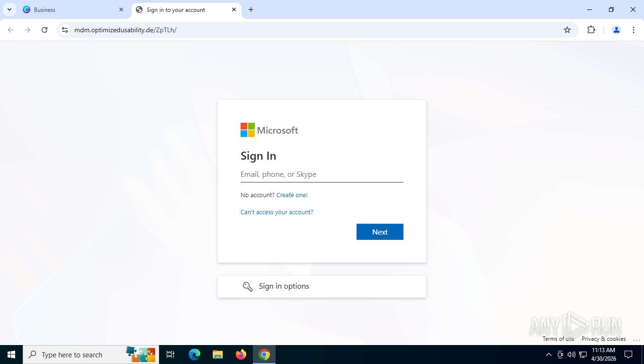Reload the current page
Viewport: 644px width, 364px height.
(x=45, y=30)
